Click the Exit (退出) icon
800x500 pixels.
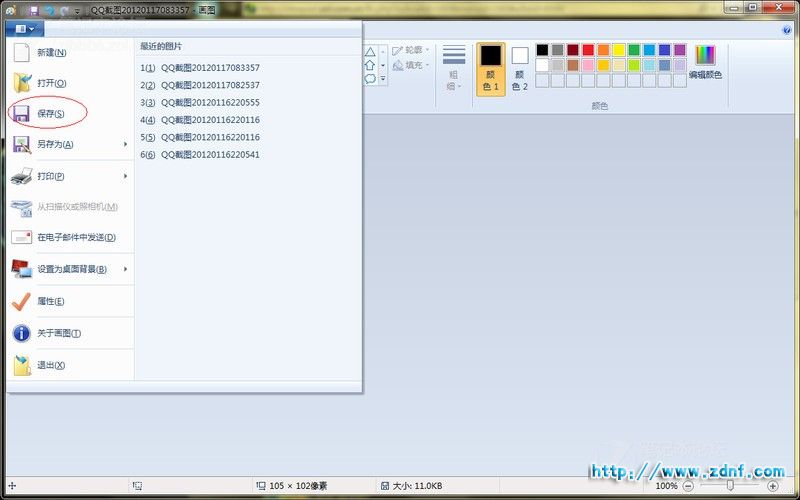(x=21, y=365)
